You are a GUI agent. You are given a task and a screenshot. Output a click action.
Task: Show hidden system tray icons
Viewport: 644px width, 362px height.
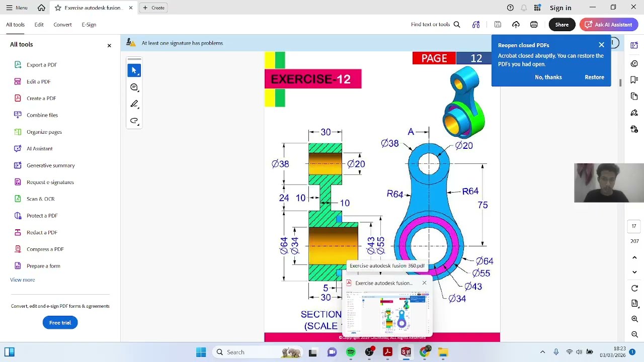tap(542, 352)
